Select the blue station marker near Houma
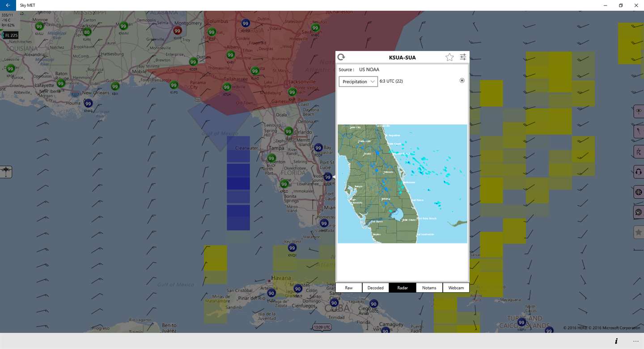This screenshot has width=644, height=349. click(x=88, y=103)
